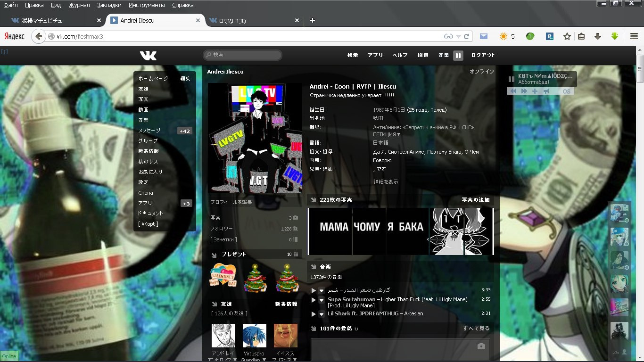Open the Файл menu
This screenshot has height=362, width=644.
pyautogui.click(x=10, y=5)
